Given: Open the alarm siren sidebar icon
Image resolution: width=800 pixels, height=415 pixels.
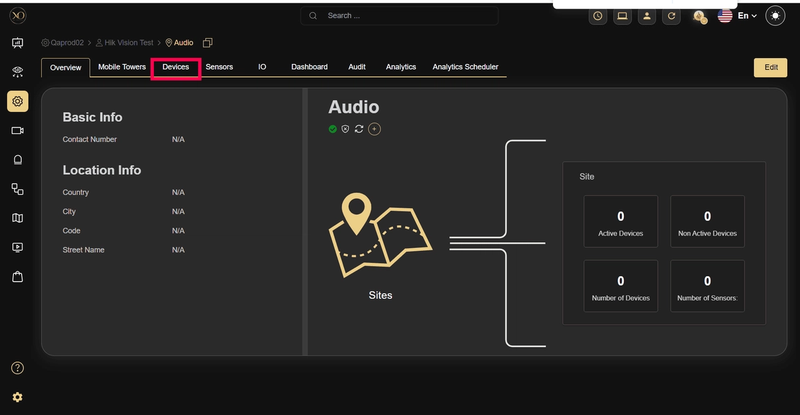Looking at the screenshot, I should [17, 160].
